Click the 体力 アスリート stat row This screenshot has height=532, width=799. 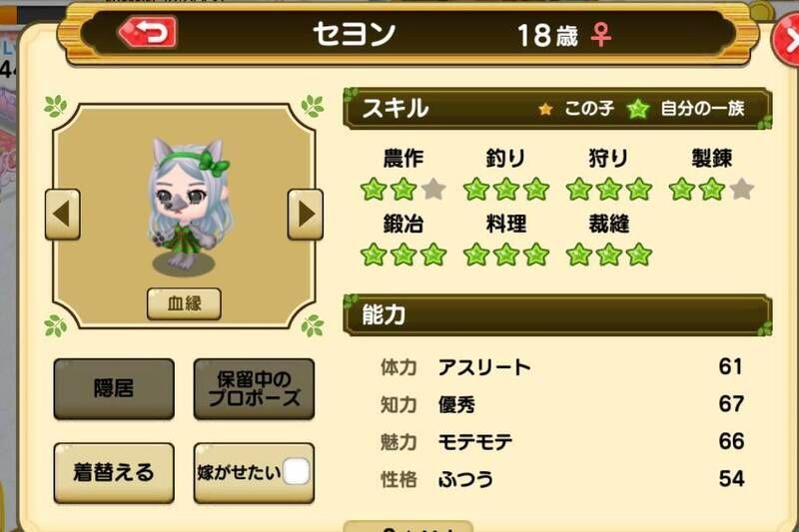click(560, 367)
